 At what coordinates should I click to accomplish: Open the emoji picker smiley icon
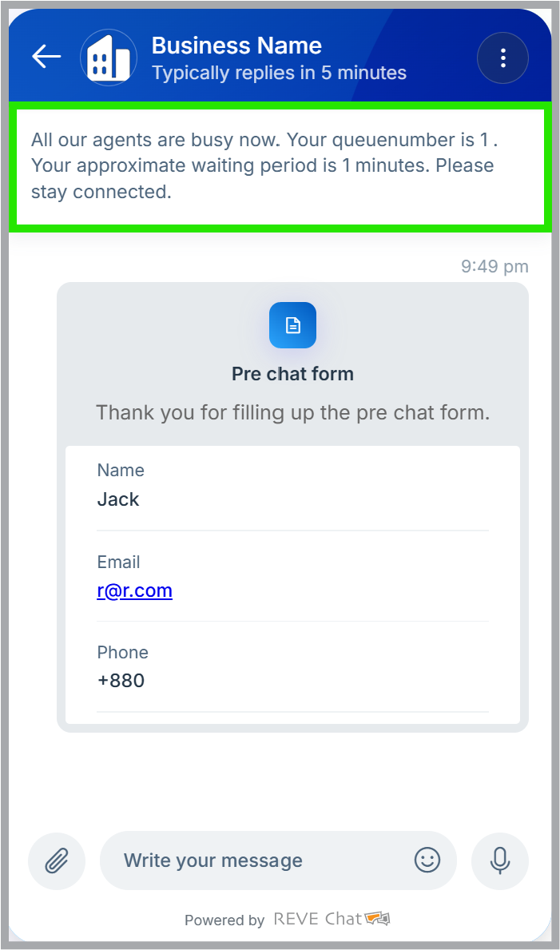coord(427,860)
